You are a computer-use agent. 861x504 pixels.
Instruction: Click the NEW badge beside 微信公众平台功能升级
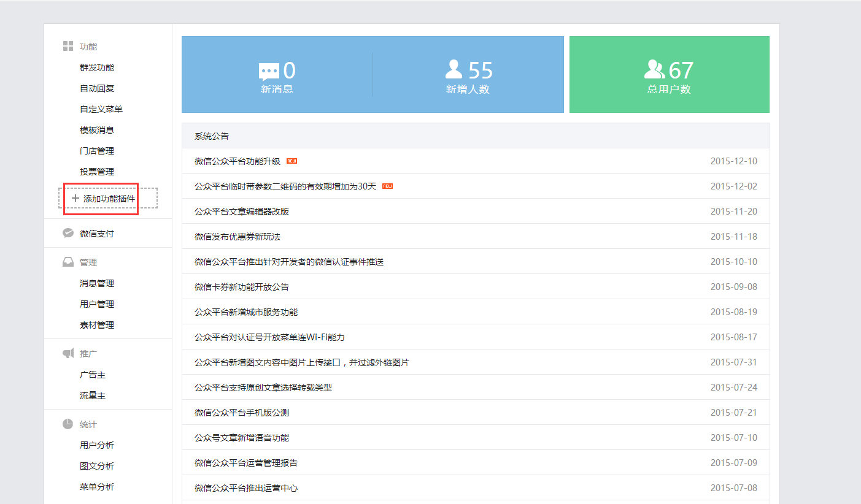(292, 161)
